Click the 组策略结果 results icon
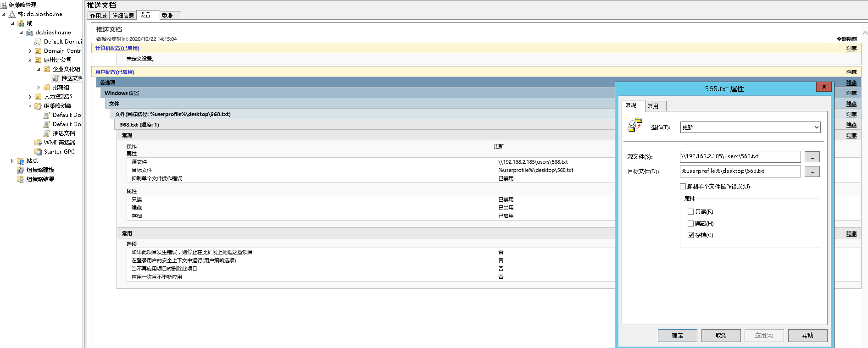This screenshot has height=348, width=868. click(21, 179)
